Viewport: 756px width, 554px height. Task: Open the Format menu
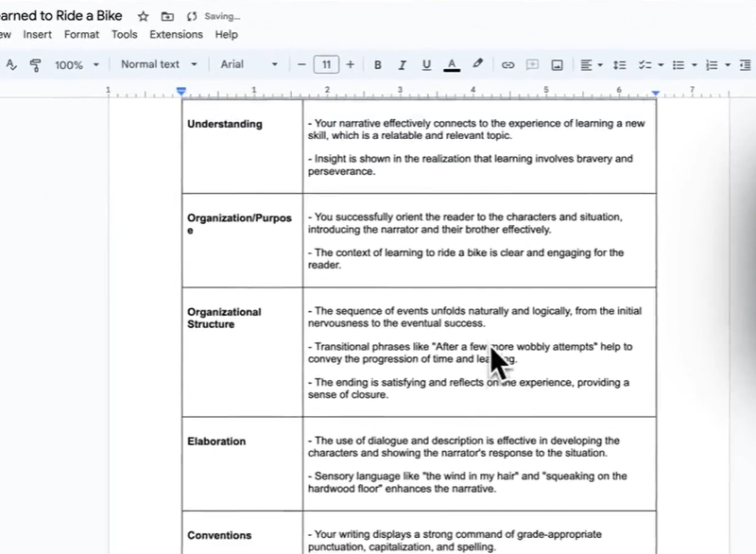[x=81, y=35]
